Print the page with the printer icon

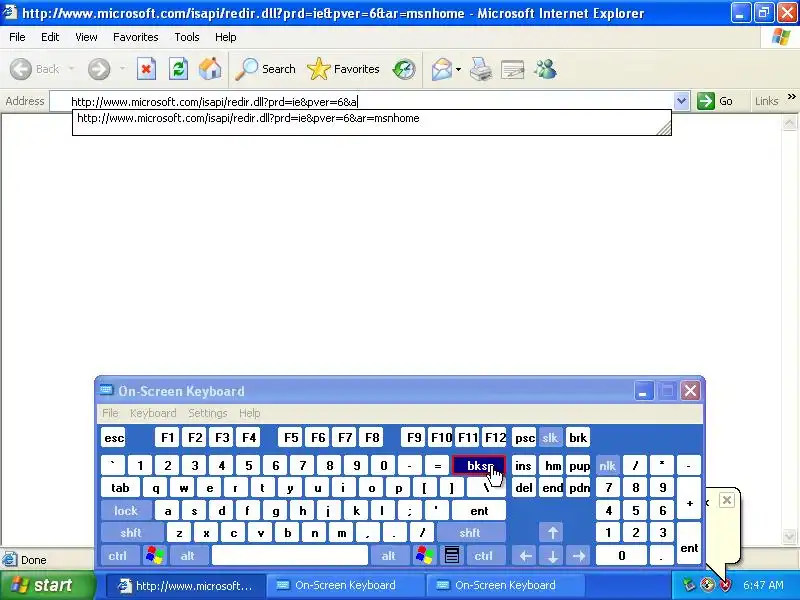(481, 69)
